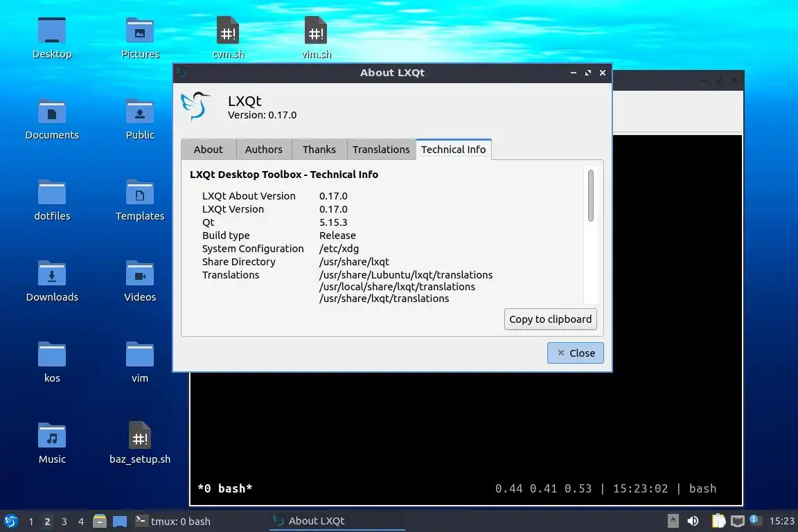Switch to the Translations tab

click(381, 149)
